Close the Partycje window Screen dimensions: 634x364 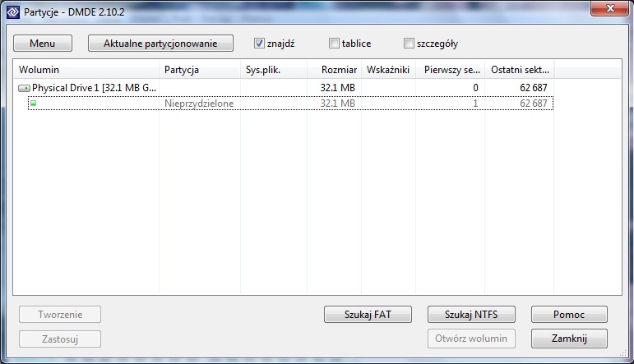[610, 8]
